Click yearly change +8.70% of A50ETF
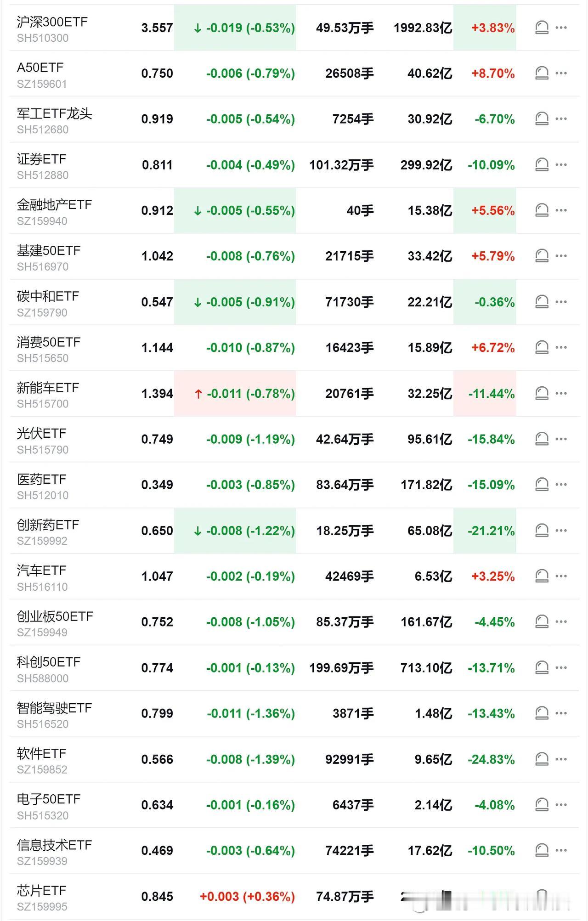The image size is (588, 921). [x=493, y=73]
